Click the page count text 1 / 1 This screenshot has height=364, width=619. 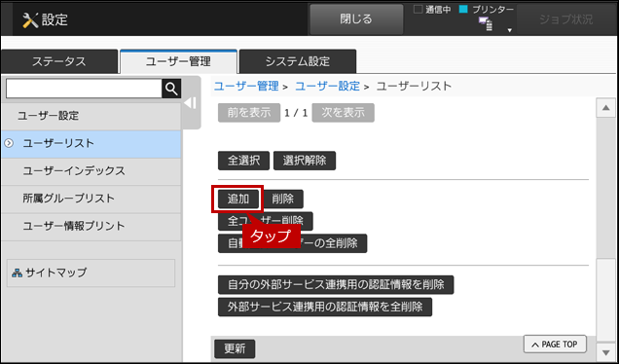pos(296,113)
